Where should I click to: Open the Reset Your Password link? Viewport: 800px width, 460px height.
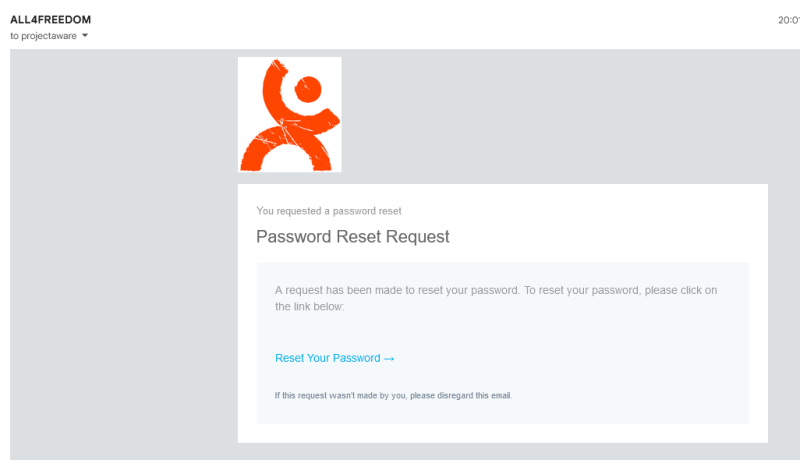coord(335,358)
